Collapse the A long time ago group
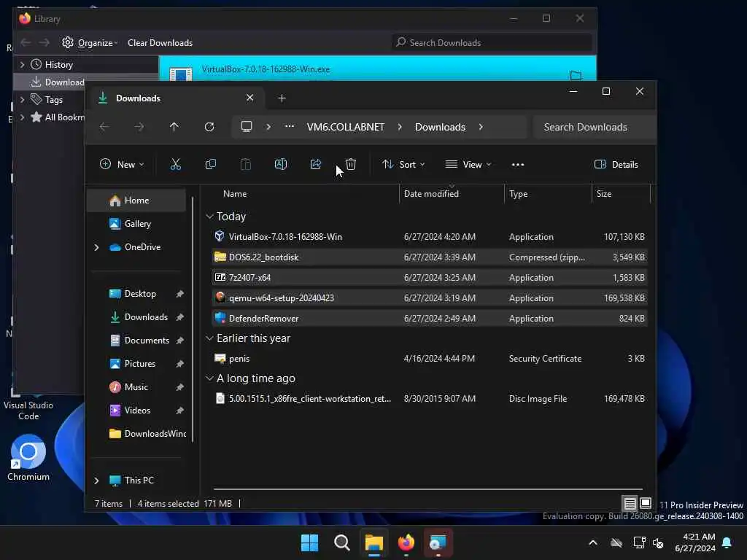This screenshot has height=560, width=747. coord(209,378)
